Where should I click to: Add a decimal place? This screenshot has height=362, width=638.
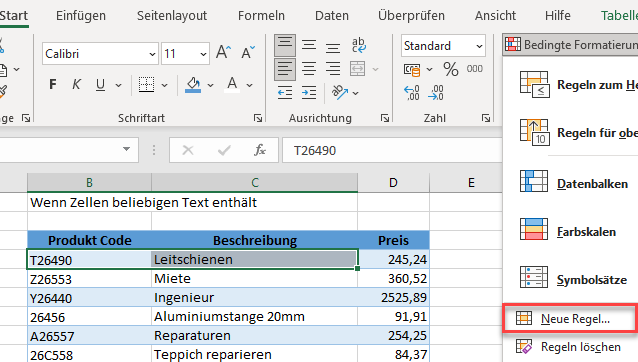[411, 93]
